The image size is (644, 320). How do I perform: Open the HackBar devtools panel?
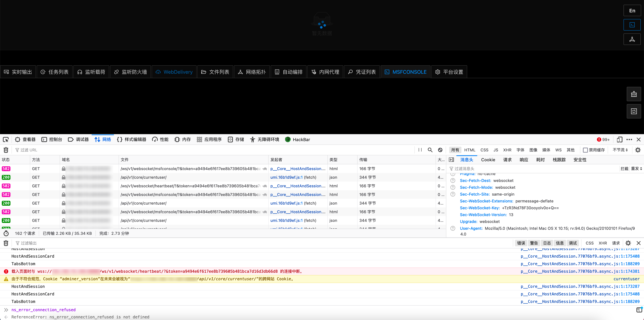298,139
